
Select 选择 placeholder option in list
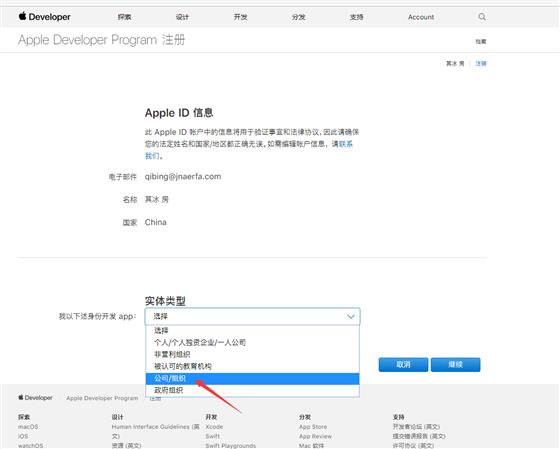(252, 330)
